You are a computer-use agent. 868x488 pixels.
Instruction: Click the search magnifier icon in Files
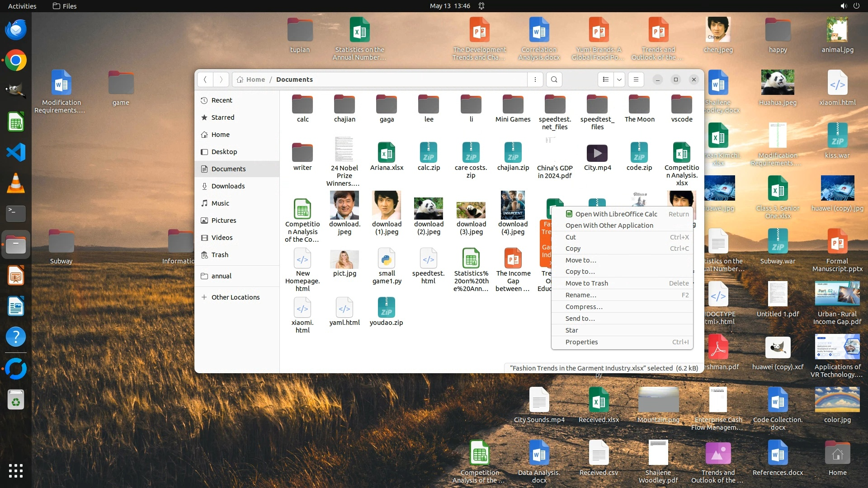click(x=554, y=80)
